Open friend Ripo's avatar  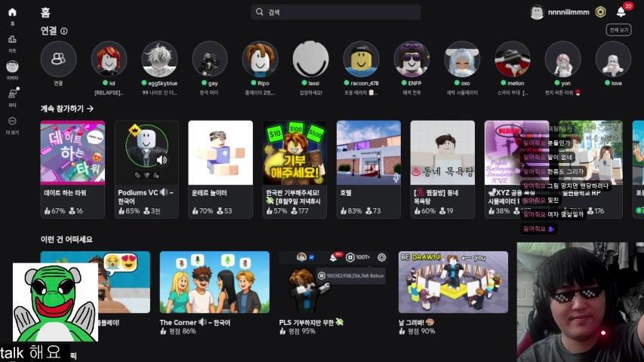tap(260, 59)
